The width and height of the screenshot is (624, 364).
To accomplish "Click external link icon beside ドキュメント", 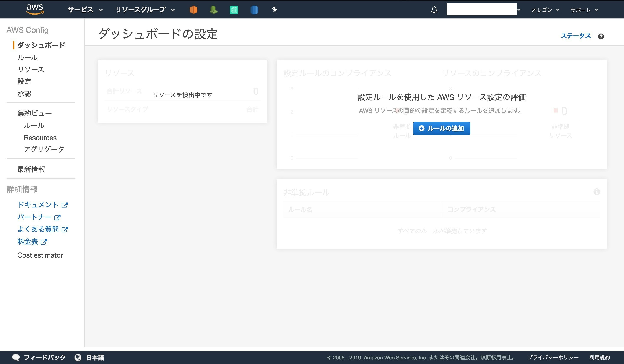I will [x=65, y=205].
